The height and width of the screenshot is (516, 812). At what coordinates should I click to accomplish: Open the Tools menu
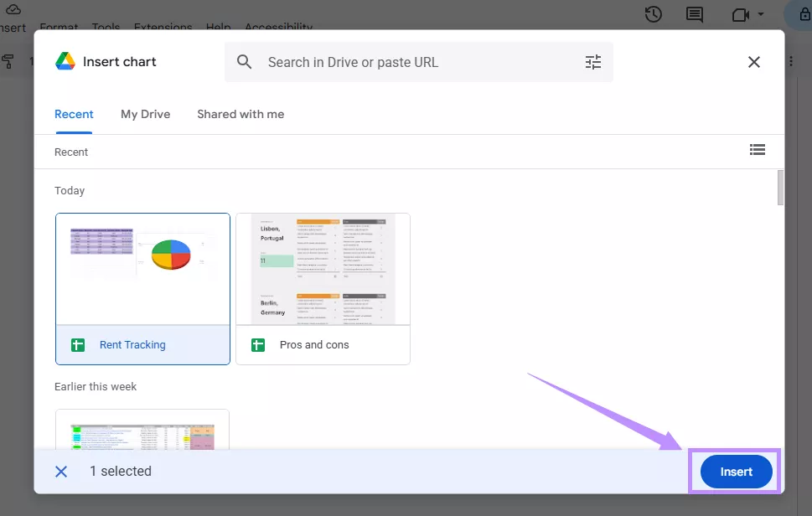[x=105, y=27]
